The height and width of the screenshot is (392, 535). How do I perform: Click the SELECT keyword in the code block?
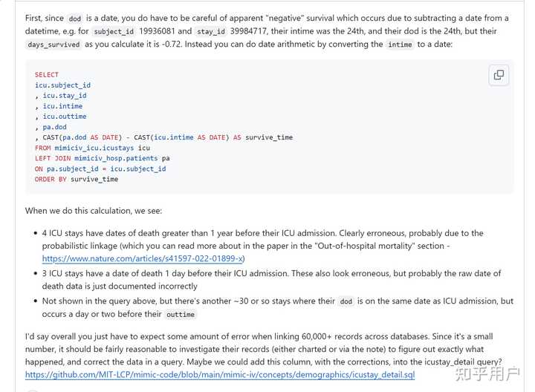[46, 75]
